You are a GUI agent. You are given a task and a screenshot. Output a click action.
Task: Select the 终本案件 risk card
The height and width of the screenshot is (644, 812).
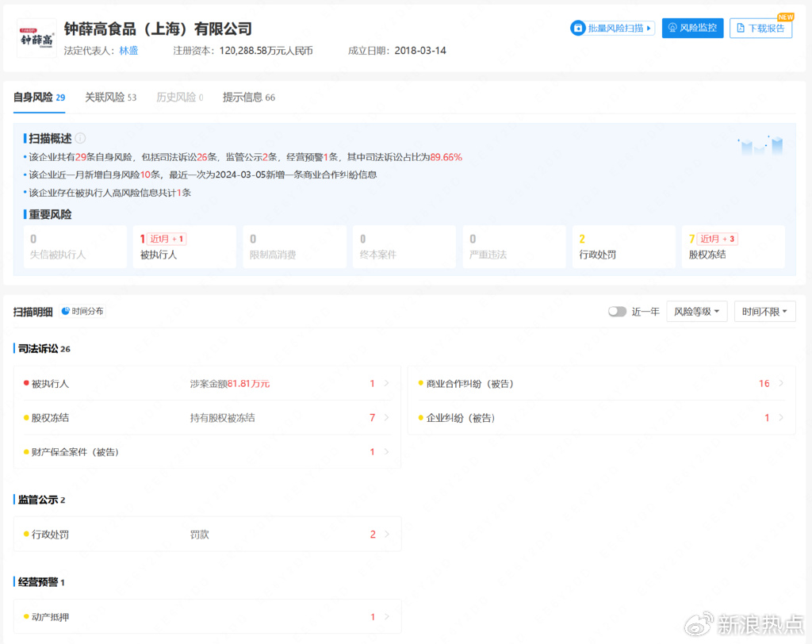point(404,247)
